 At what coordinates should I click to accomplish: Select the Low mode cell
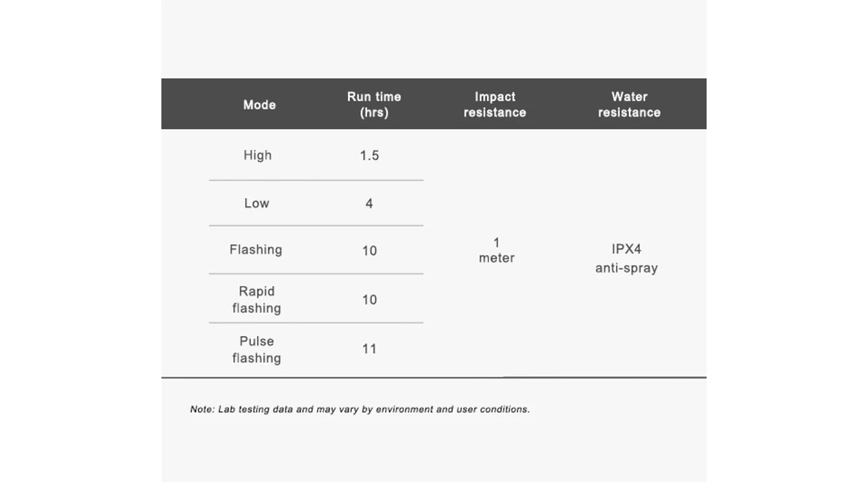tap(257, 203)
